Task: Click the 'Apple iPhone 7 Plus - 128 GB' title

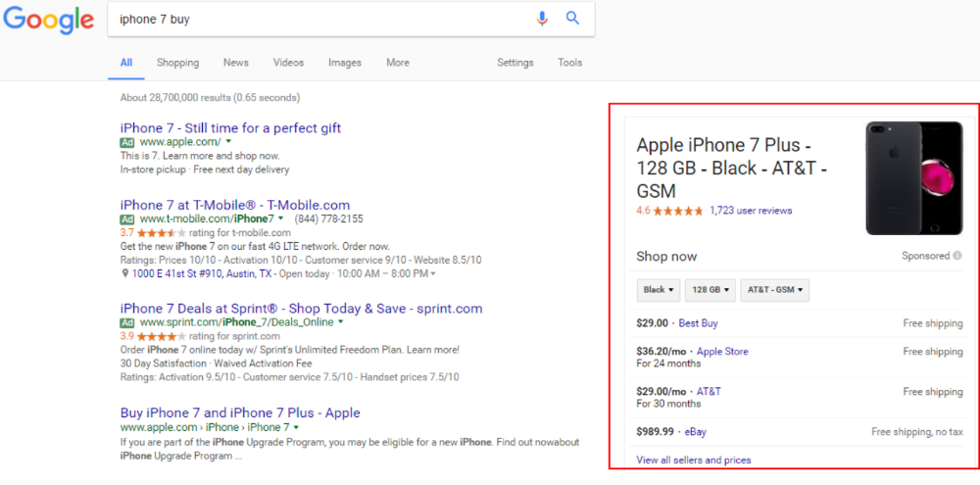Action: 732,169
